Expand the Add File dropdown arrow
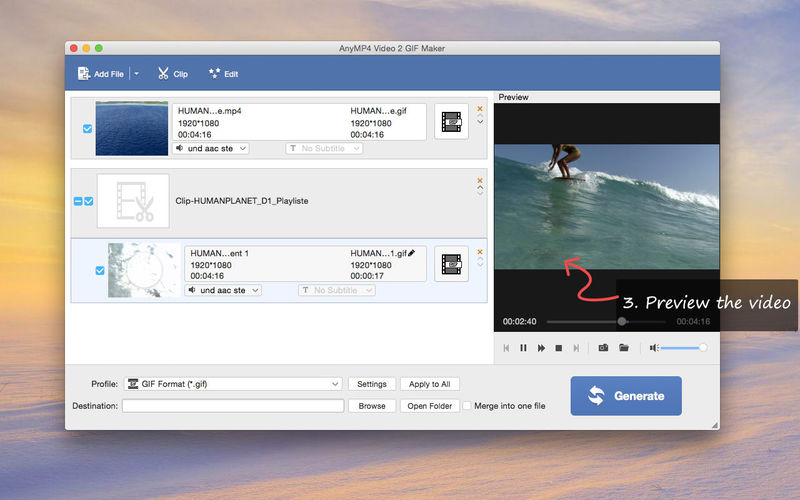This screenshot has height=500, width=800. [x=136, y=74]
